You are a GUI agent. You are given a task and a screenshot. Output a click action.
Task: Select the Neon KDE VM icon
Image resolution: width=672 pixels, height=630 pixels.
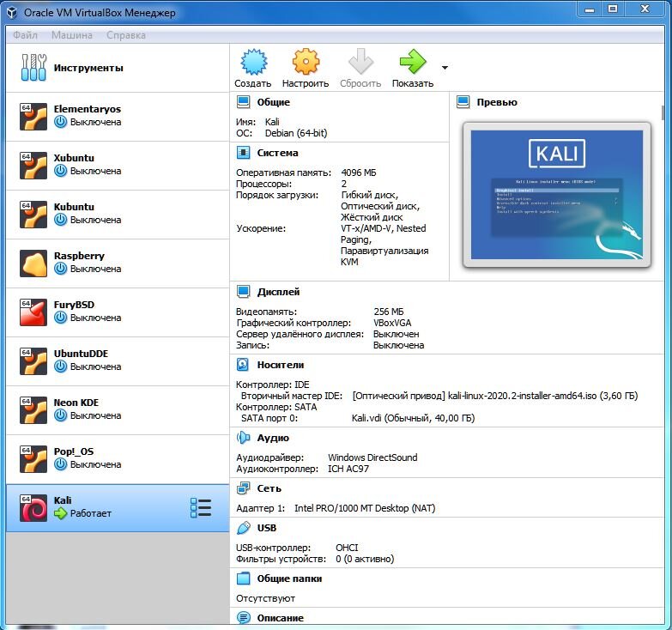[33, 409]
